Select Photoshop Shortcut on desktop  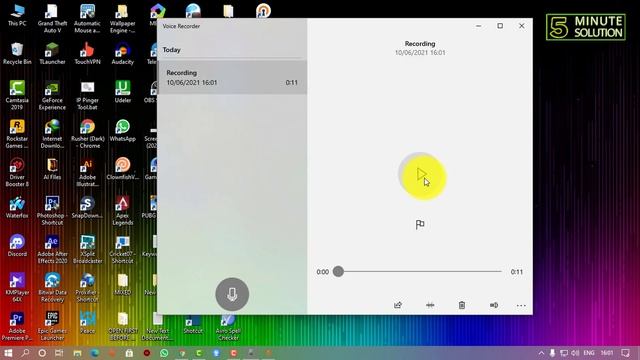pyautogui.click(x=52, y=211)
